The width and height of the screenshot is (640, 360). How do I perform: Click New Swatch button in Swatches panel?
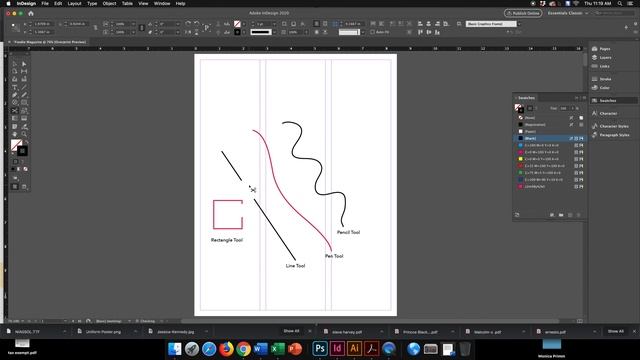pyautogui.click(x=570, y=215)
